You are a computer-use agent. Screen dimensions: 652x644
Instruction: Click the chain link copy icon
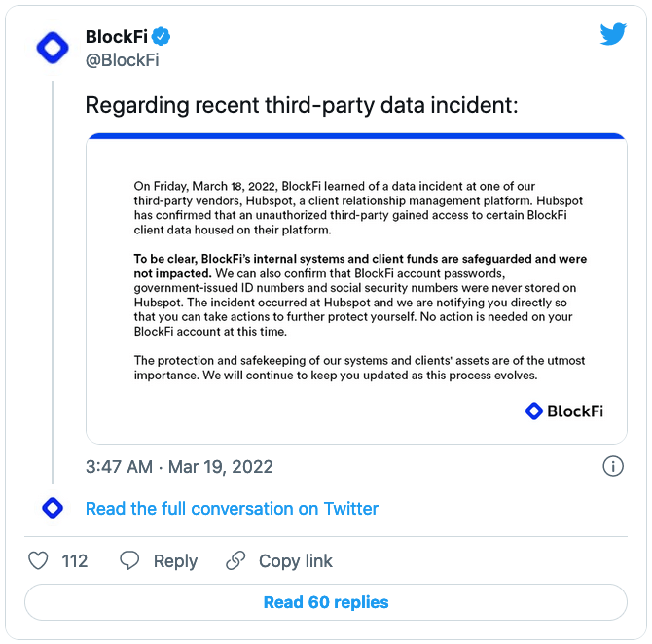pyautogui.click(x=235, y=560)
